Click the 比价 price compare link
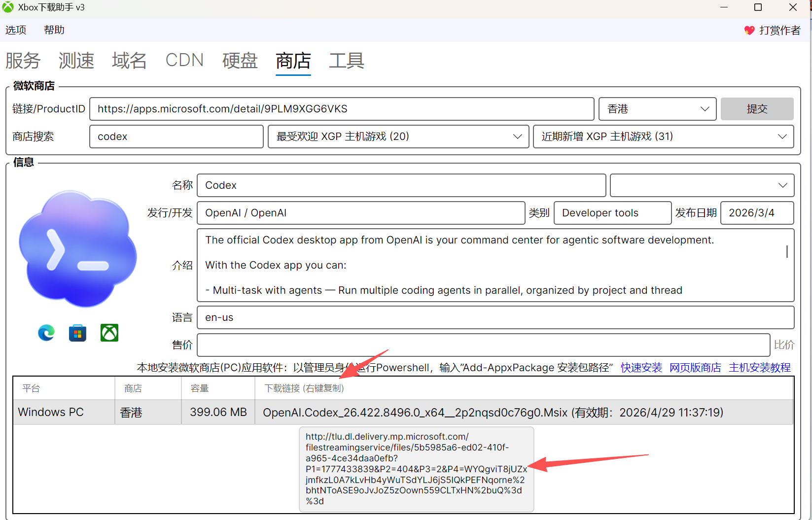 coord(784,345)
